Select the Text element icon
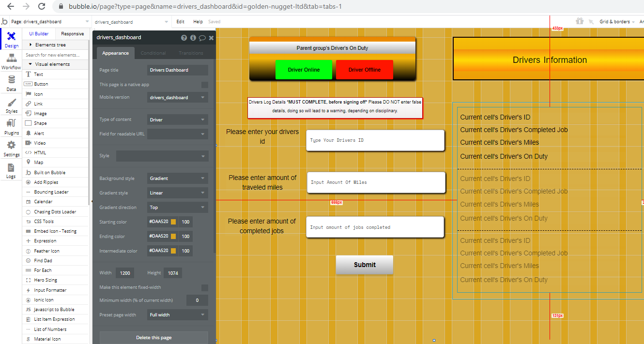 [x=28, y=74]
